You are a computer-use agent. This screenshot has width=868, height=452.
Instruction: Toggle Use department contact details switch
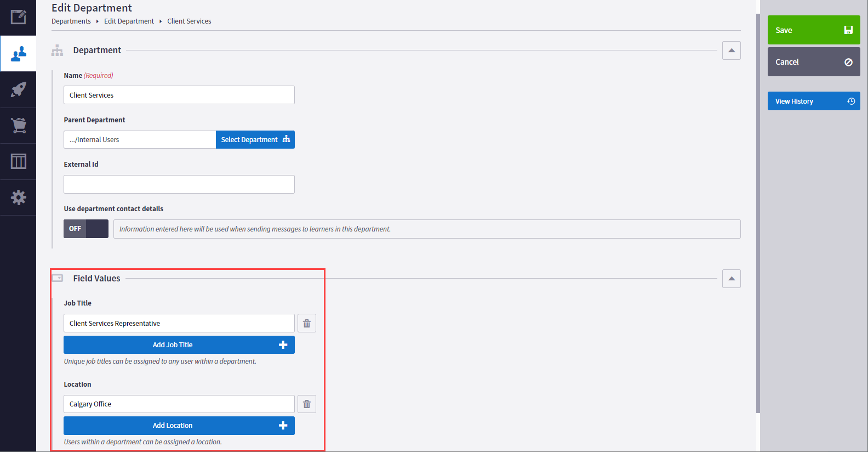86,229
